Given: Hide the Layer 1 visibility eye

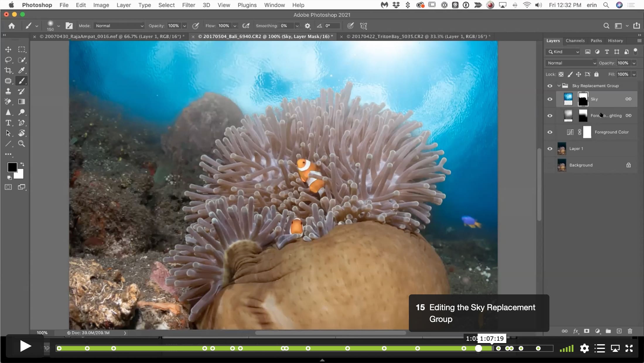Looking at the screenshot, I should coord(550,149).
